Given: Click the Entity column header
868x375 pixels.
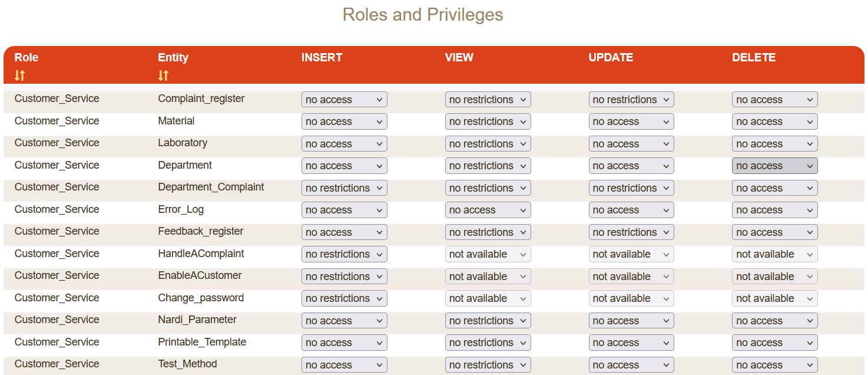Looking at the screenshot, I should 173,57.
